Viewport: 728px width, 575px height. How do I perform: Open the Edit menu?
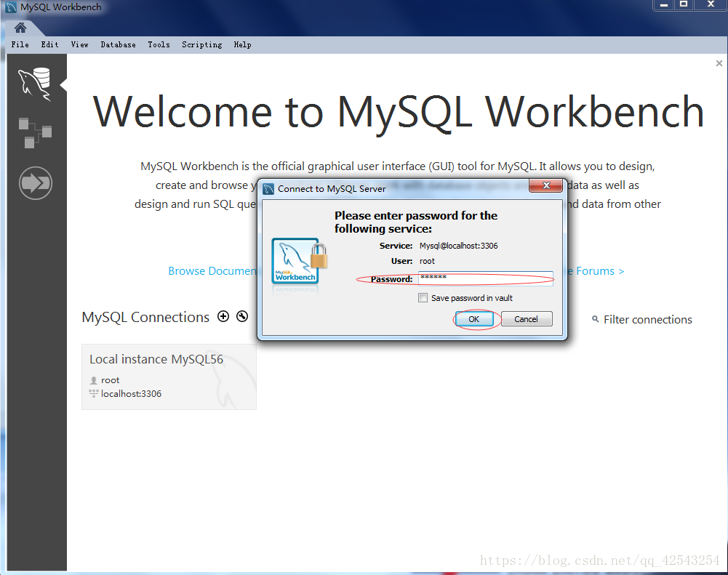click(x=49, y=44)
